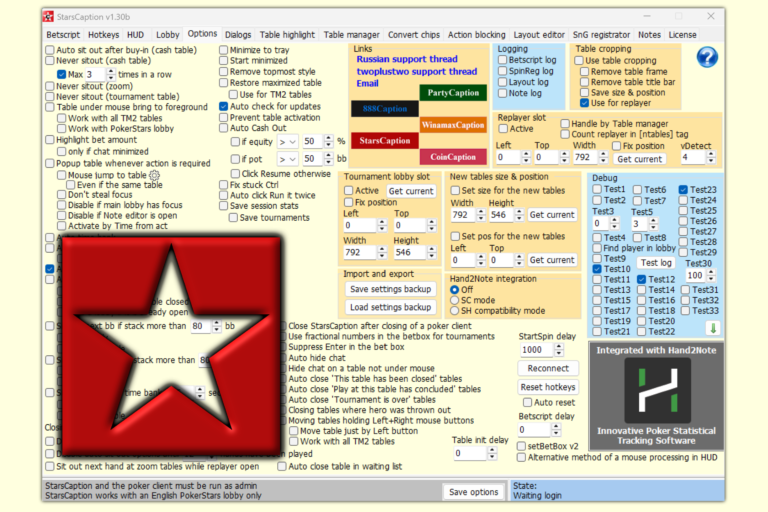768x512 pixels.
Task: Click Save settings backup button
Action: [x=390, y=289]
